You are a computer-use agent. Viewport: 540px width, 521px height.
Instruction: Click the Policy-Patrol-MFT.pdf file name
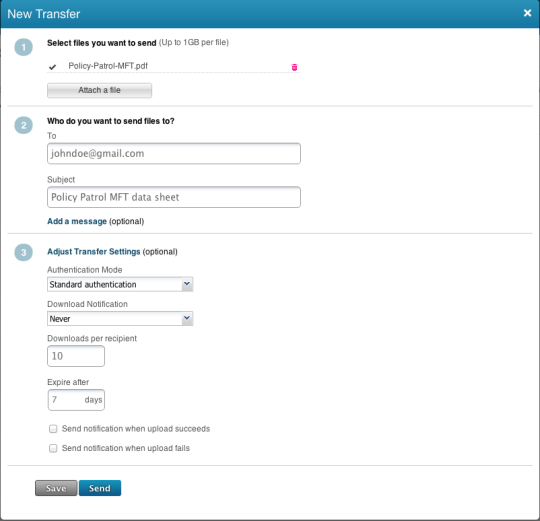pyautogui.click(x=108, y=66)
